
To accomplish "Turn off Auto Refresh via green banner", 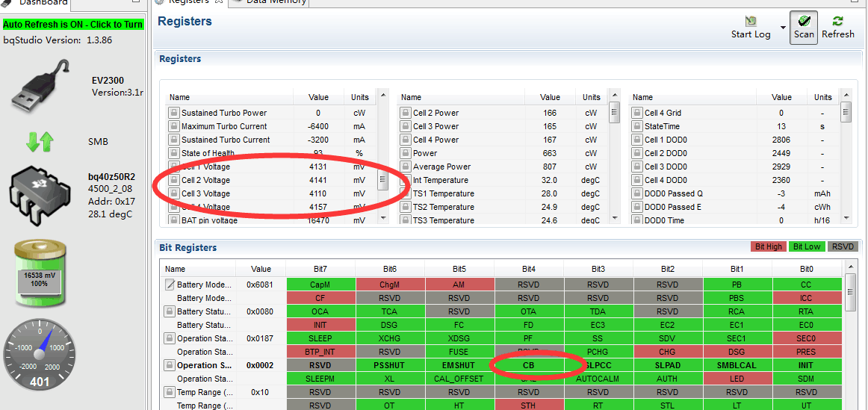I will [73, 25].
